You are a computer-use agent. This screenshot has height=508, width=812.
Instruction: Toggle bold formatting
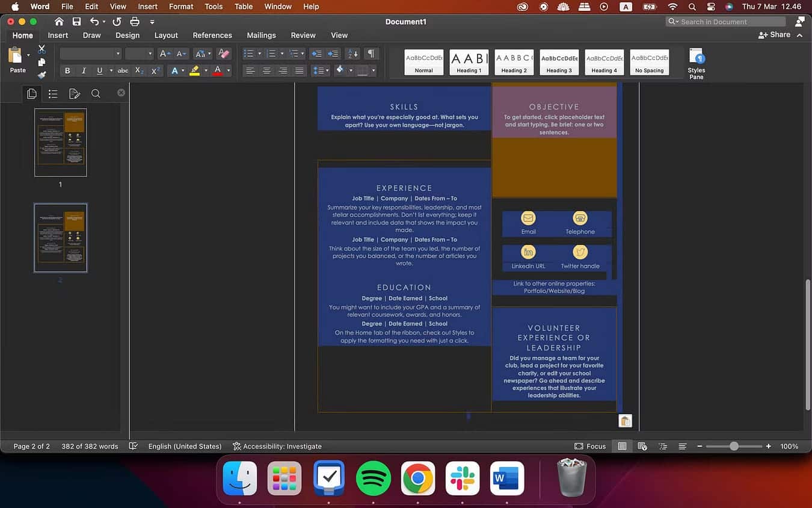tap(67, 70)
